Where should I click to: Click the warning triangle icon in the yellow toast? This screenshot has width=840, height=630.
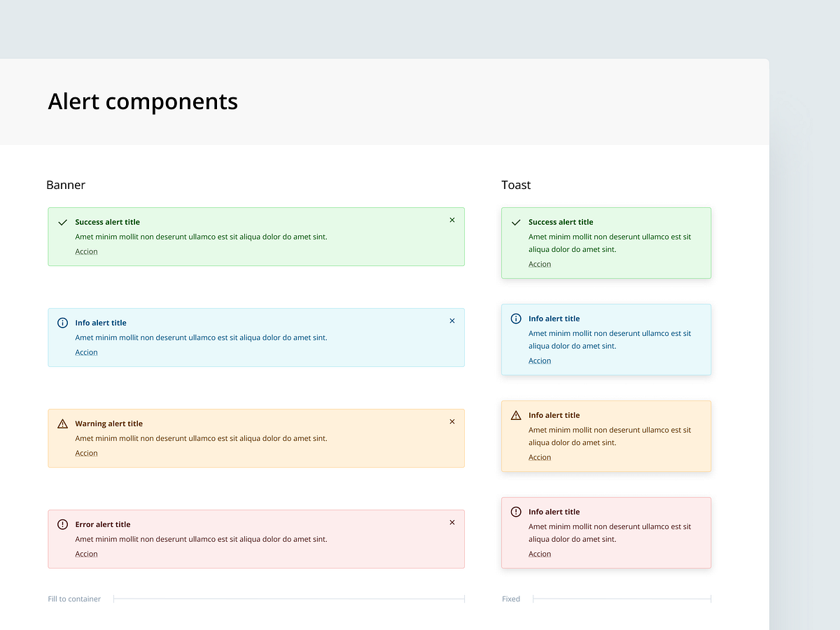(x=516, y=414)
